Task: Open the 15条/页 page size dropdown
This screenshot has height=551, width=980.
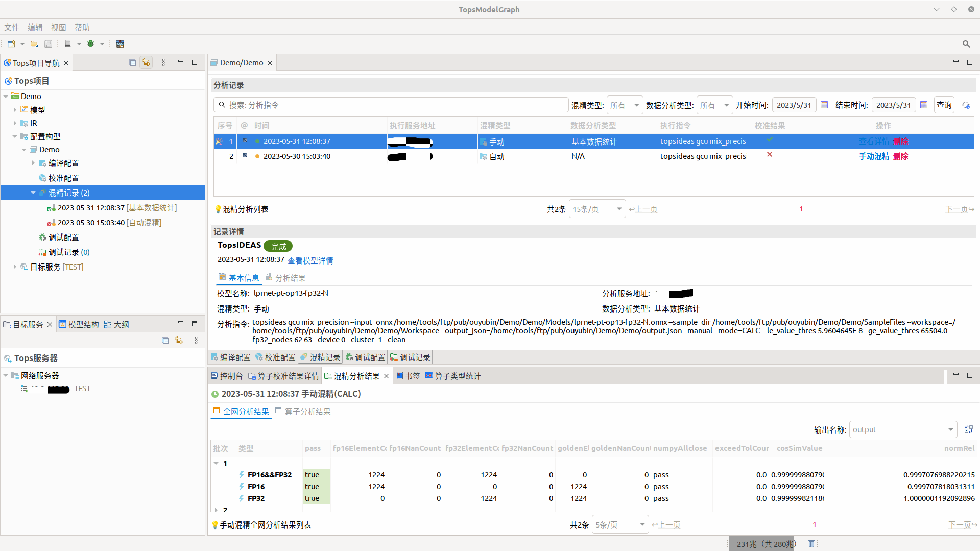Action: click(597, 209)
